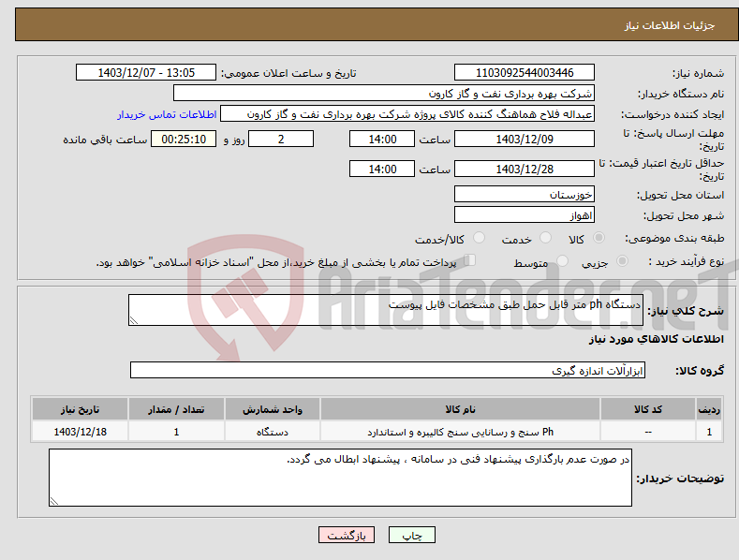The width and height of the screenshot is (739, 560).
Task: Click the اطلاعات کالاهای مورد نیاز heading
Action: [x=656, y=339]
